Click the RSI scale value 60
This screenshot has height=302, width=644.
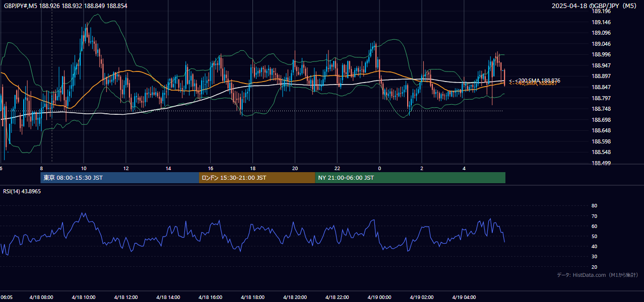pyautogui.click(x=594, y=226)
